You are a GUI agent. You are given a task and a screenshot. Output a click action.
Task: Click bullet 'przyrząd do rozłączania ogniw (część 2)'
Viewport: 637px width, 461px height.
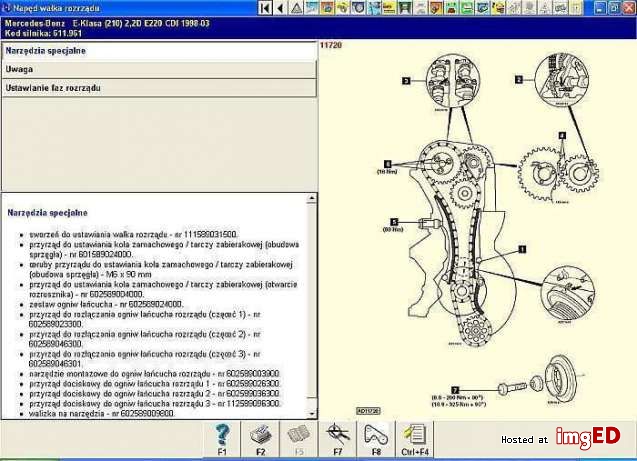tap(145, 339)
